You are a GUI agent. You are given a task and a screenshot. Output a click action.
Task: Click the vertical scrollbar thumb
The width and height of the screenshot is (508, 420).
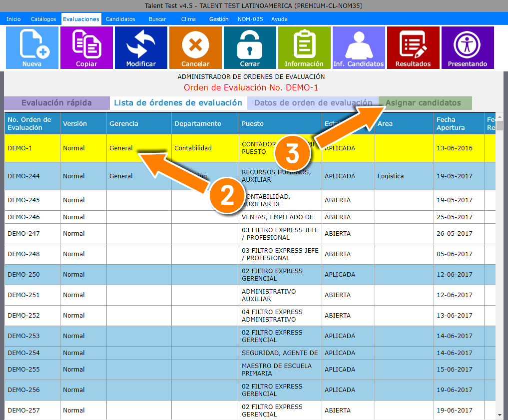500,126
